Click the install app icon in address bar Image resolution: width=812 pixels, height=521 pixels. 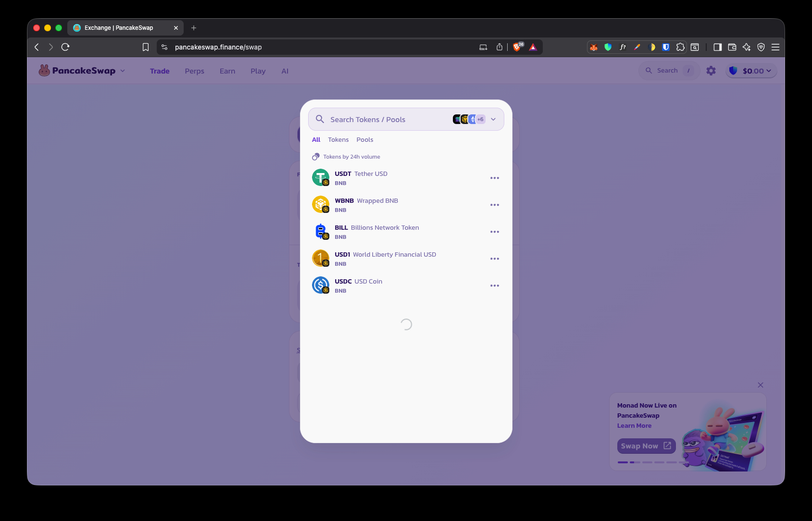483,47
